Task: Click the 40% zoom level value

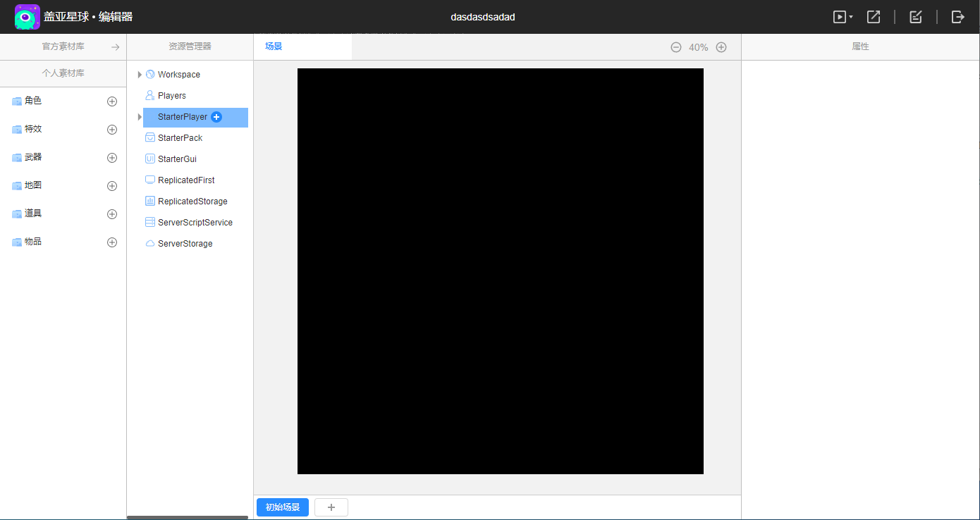Action: pyautogui.click(x=699, y=47)
